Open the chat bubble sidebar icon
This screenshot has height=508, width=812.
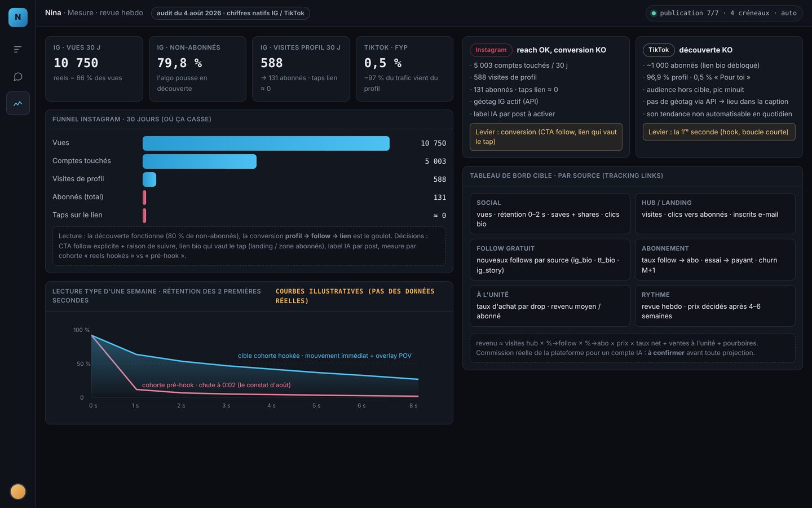click(x=18, y=77)
